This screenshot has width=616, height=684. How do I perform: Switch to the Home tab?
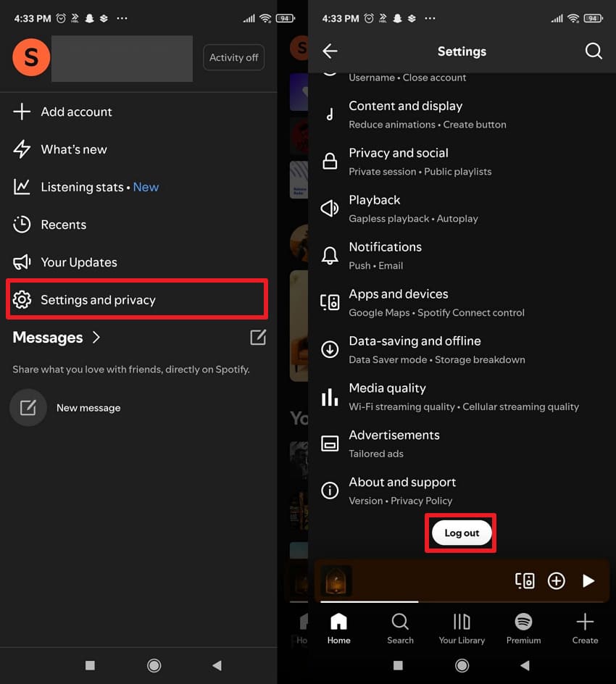click(339, 629)
